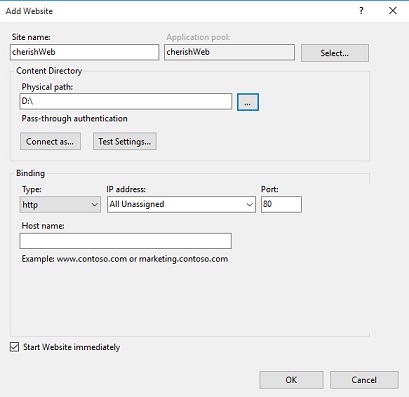Click the Connect as... button
Viewport: 409px width, 397px height.
(x=50, y=141)
